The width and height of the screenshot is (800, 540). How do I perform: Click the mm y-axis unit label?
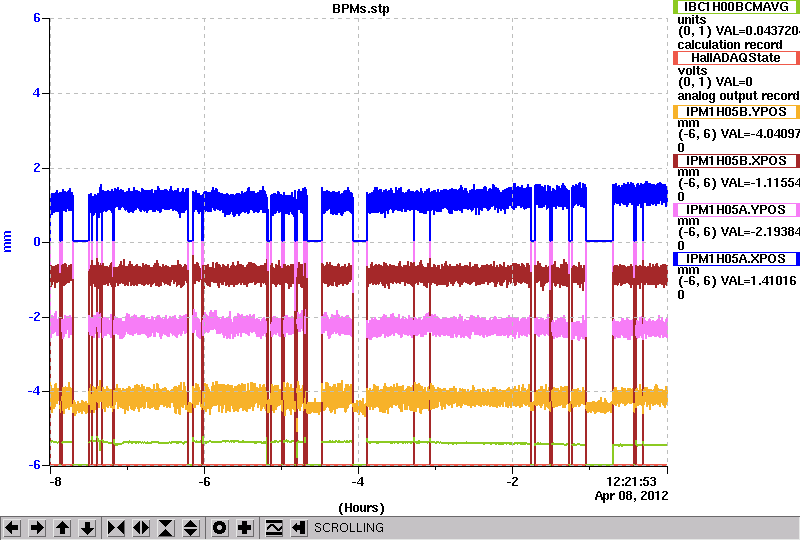(7, 241)
